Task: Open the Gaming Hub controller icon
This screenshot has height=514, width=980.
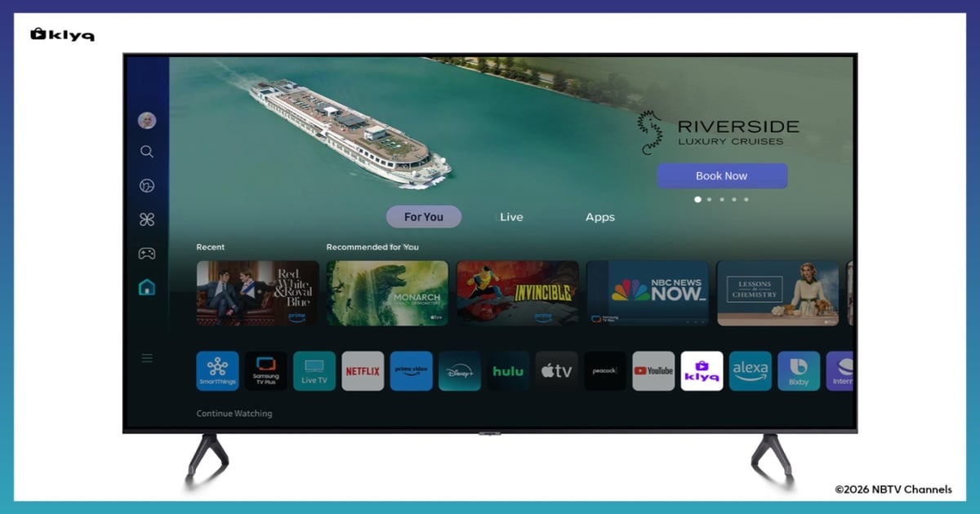Action: (x=147, y=252)
